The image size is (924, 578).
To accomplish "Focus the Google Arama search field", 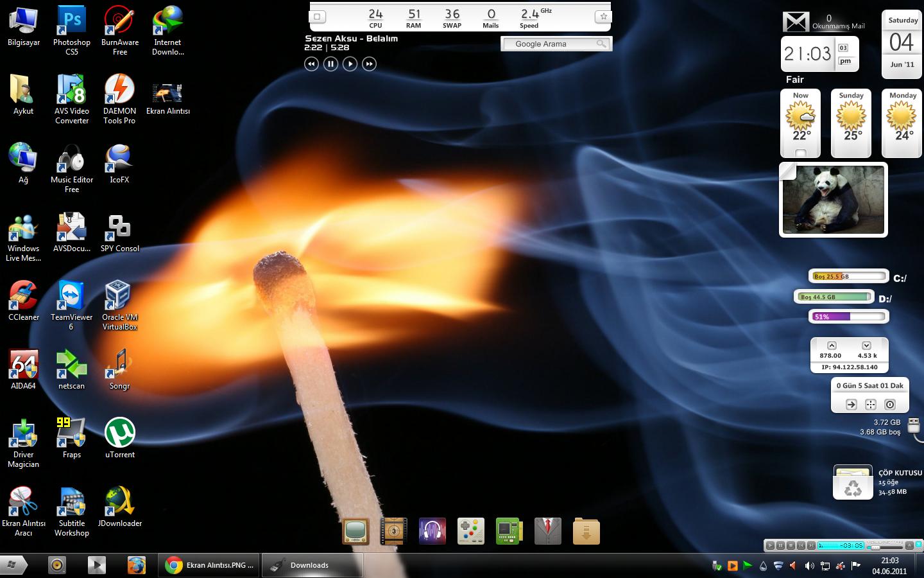I will (556, 44).
